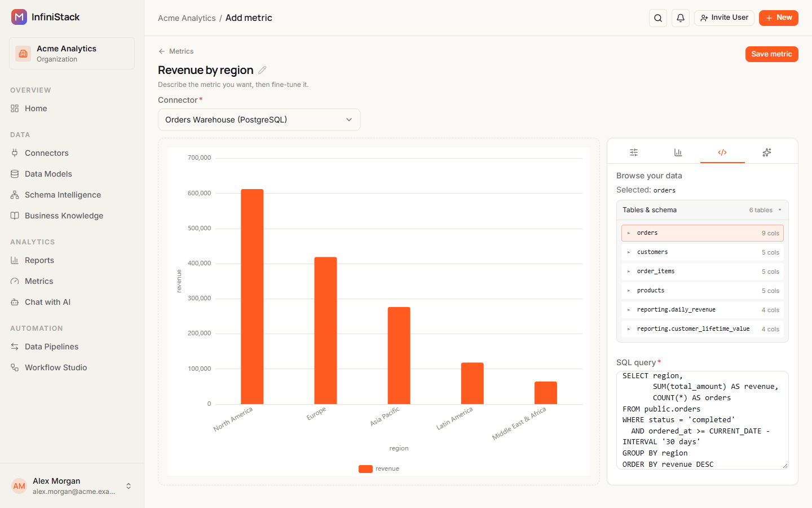Open Data Pipelines page
Image resolution: width=812 pixels, height=508 pixels.
(72, 347)
